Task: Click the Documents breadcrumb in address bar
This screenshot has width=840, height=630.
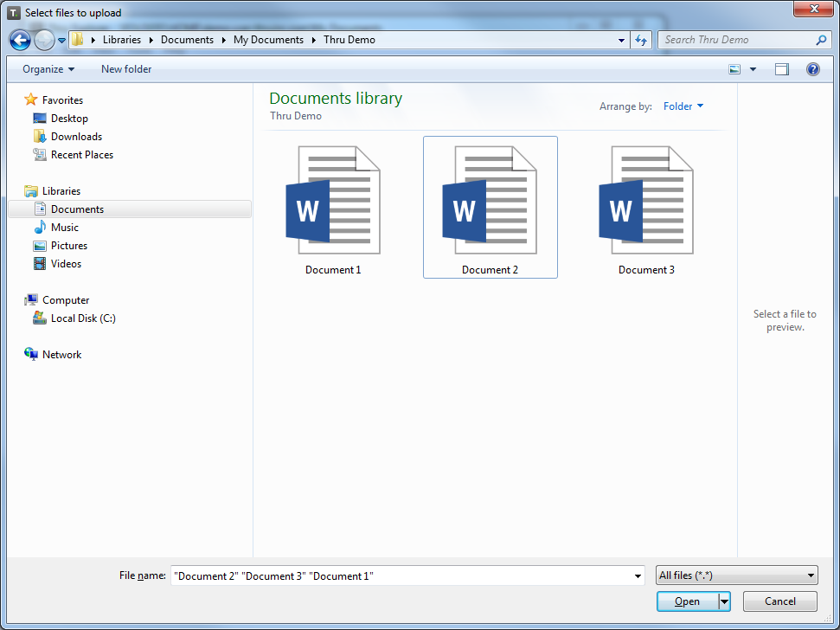Action: point(187,40)
